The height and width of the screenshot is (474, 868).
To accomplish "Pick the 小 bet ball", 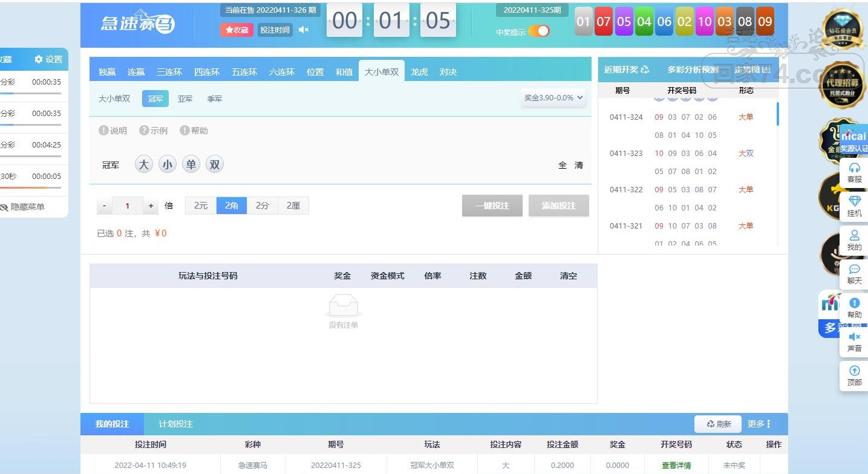I will tap(168, 164).
